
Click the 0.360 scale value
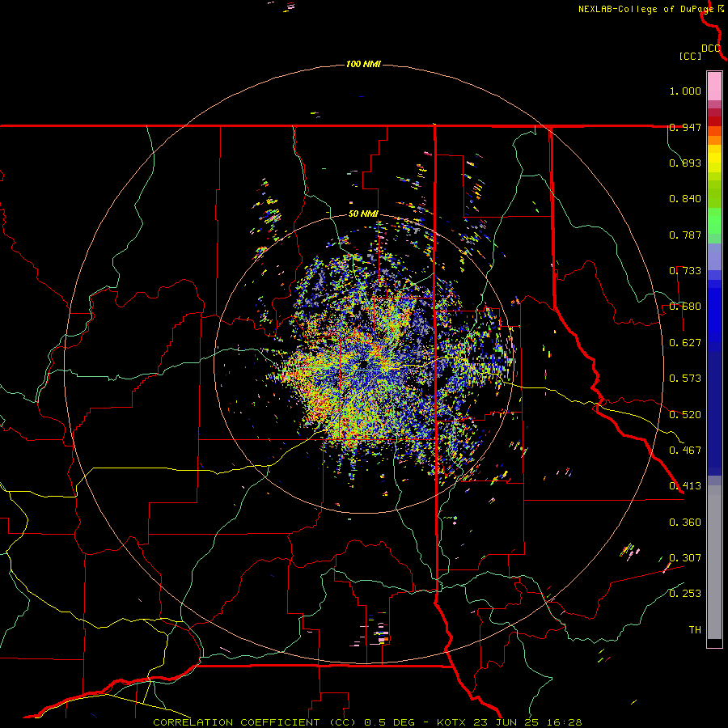coord(685,523)
